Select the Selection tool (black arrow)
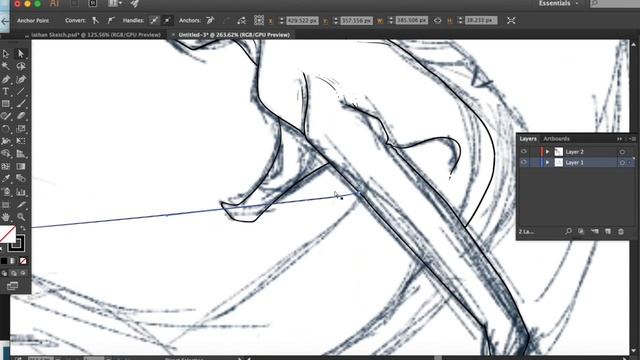The height and width of the screenshot is (360, 640). click(x=6, y=53)
